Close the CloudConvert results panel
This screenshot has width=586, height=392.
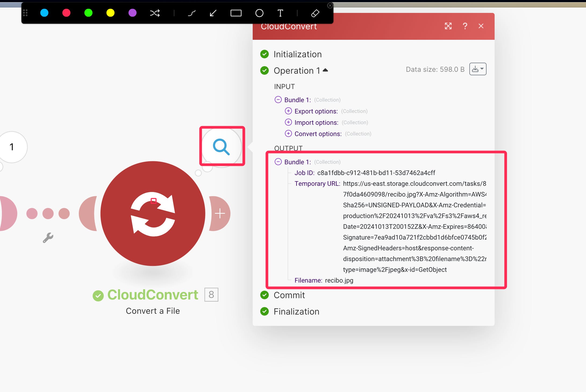pos(481,26)
